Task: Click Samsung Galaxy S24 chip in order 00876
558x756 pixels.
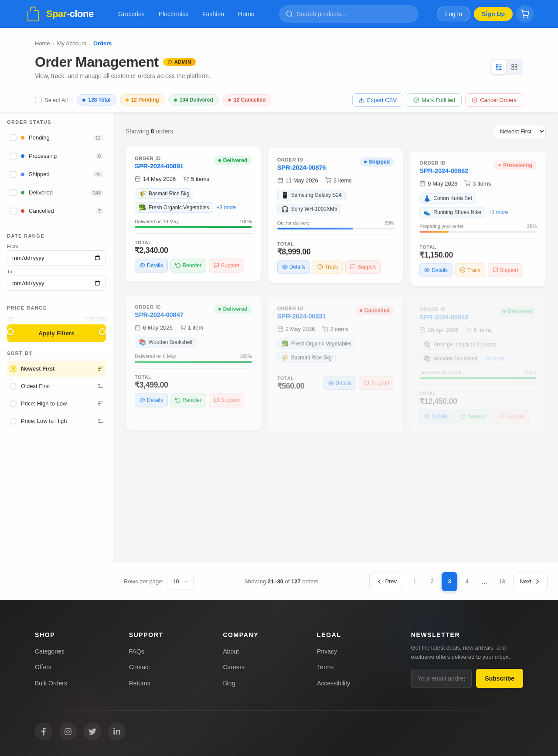Action: [311, 195]
